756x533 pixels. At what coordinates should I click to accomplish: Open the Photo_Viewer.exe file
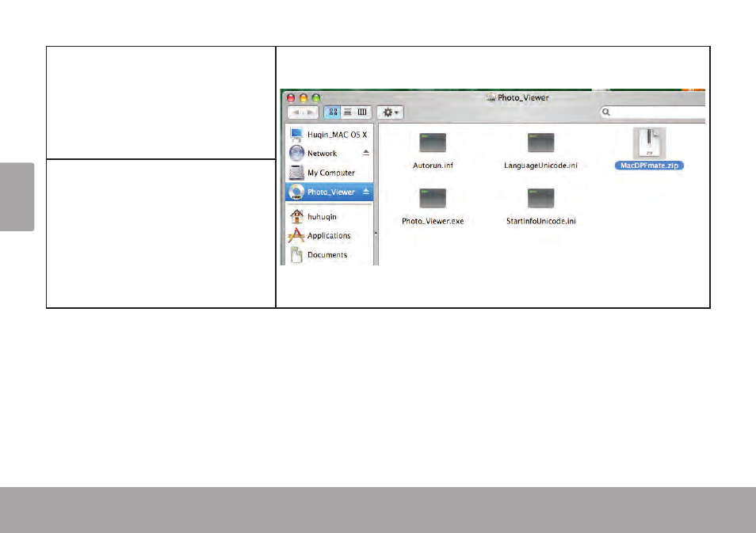coord(433,200)
